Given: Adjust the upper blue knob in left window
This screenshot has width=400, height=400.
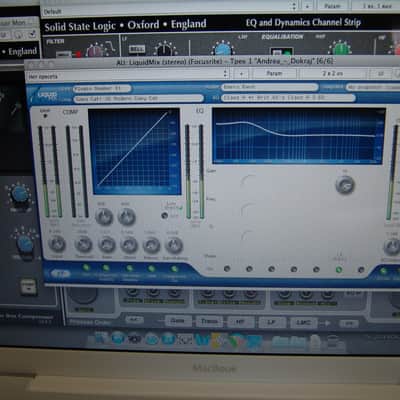Looking at the screenshot, I should 20,194.
